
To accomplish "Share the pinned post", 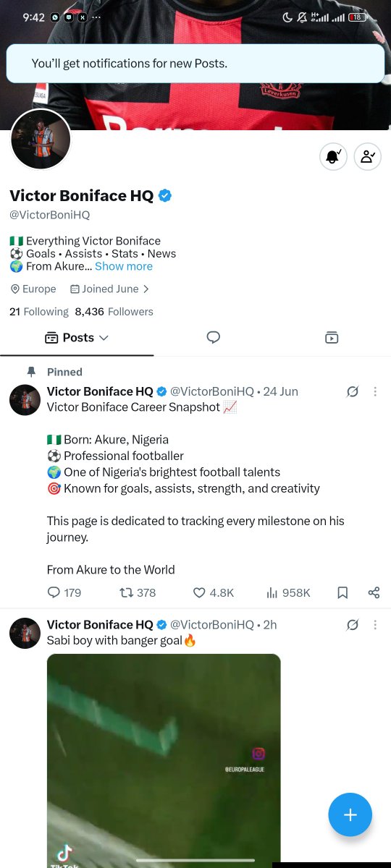I will pos(374,592).
